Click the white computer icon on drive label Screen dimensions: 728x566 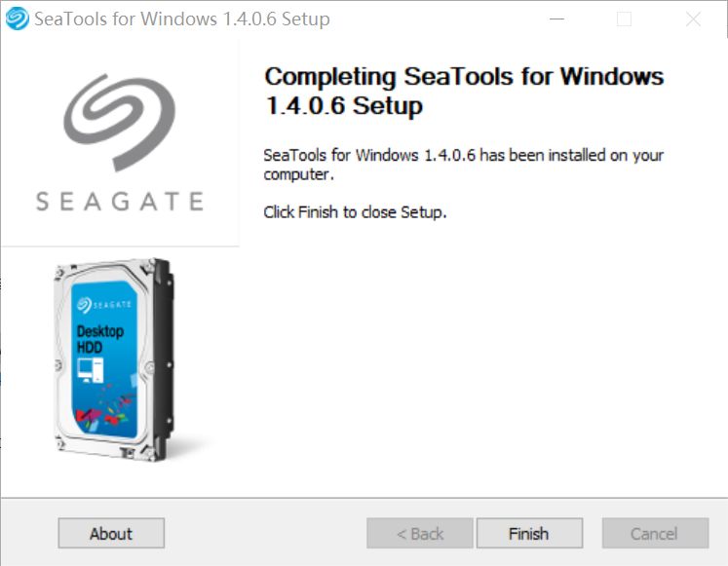[91, 370]
